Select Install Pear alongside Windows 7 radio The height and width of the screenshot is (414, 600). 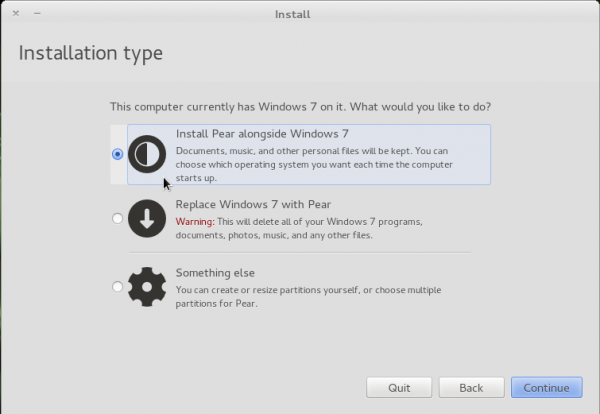tap(117, 154)
